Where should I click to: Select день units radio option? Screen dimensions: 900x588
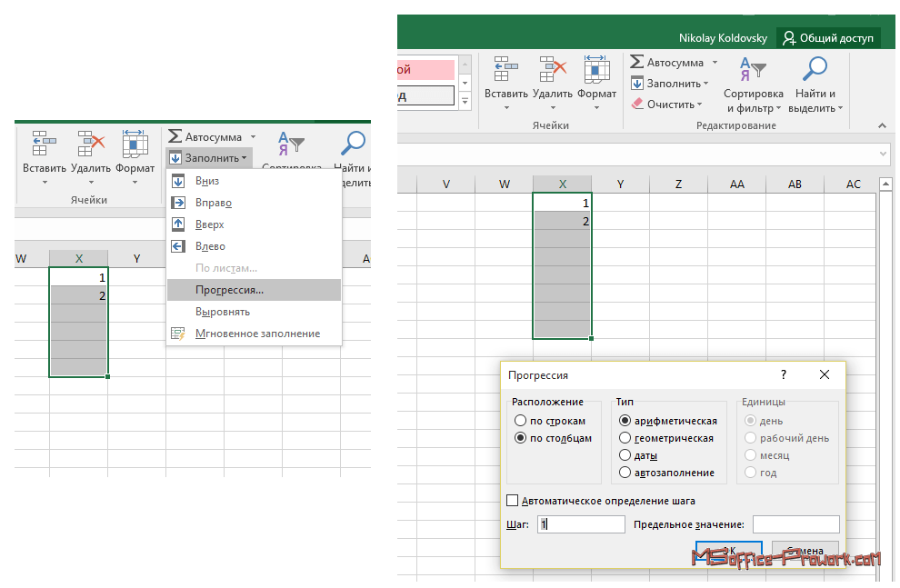(x=750, y=421)
